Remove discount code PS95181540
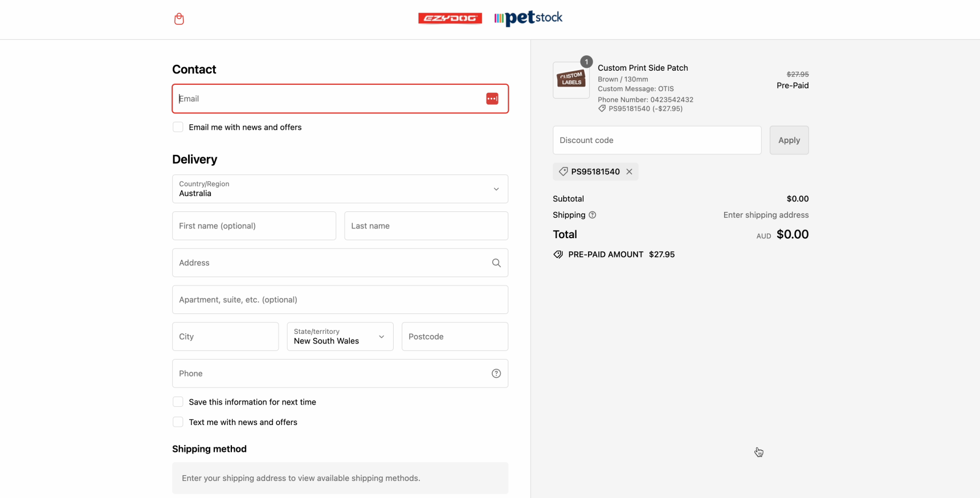 point(629,172)
